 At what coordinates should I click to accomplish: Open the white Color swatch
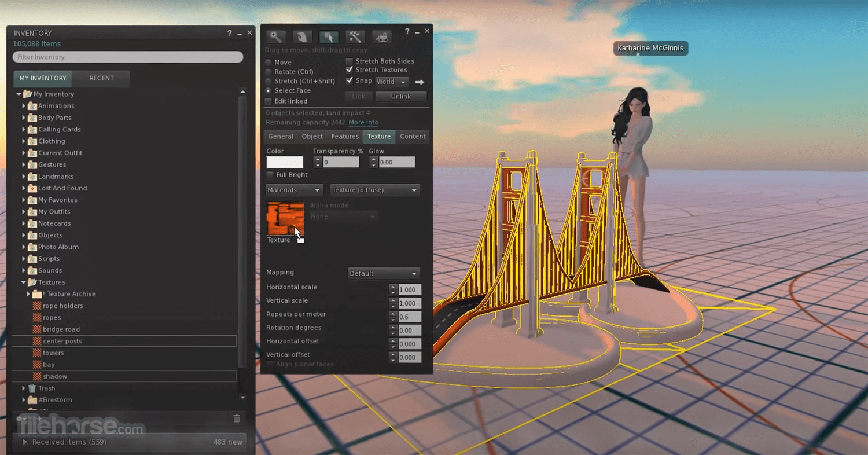coord(285,162)
